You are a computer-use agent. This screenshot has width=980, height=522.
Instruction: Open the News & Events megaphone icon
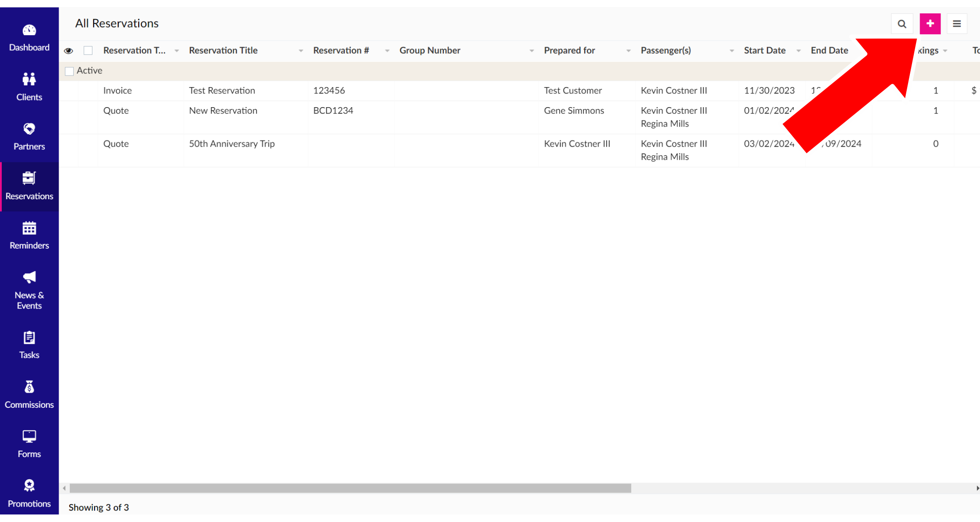[x=29, y=290]
